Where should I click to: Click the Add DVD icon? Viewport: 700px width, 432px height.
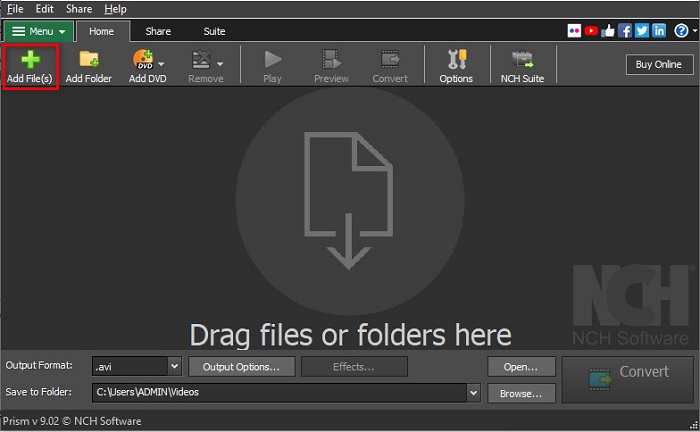(143, 59)
